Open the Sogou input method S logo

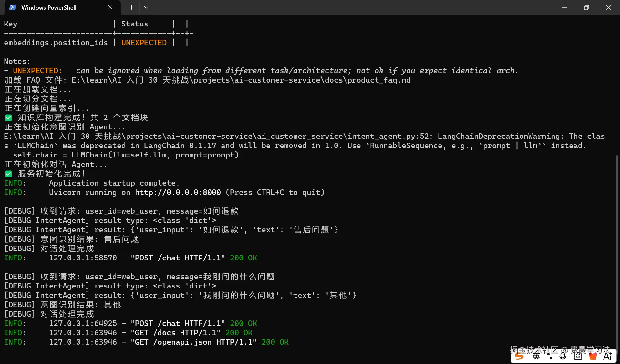tap(519, 356)
